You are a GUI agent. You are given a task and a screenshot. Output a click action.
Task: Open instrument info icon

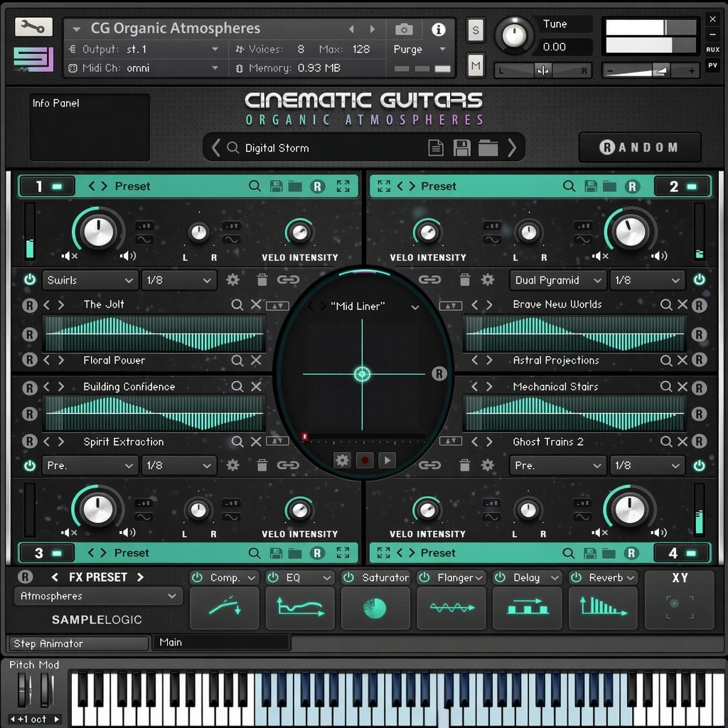(438, 29)
